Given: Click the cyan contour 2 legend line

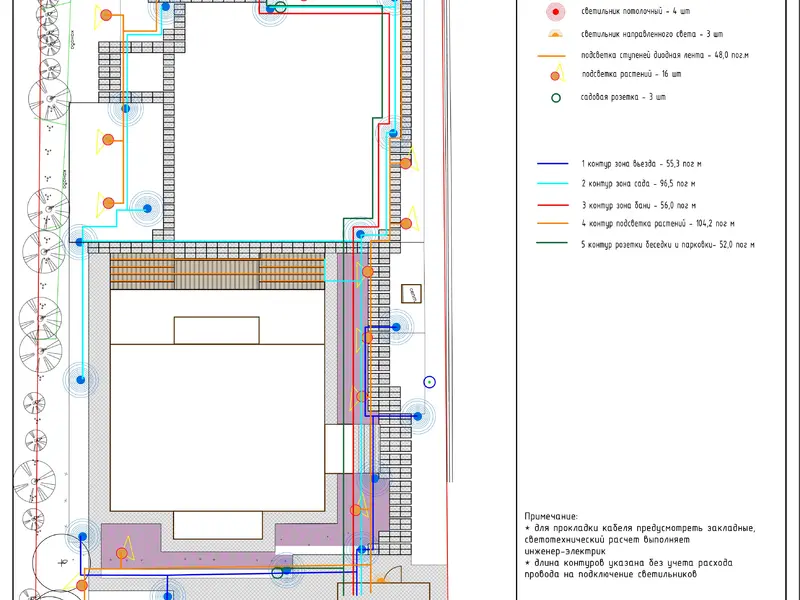Looking at the screenshot, I should 553,183.
